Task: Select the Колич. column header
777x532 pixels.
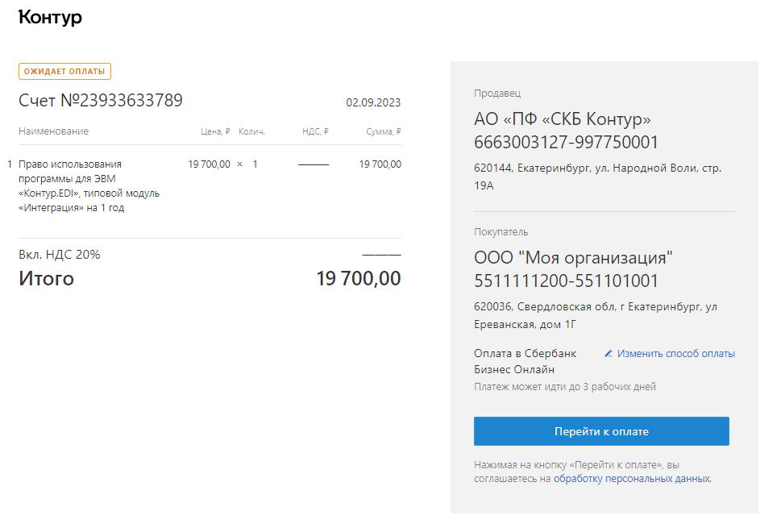Action: 251,131
